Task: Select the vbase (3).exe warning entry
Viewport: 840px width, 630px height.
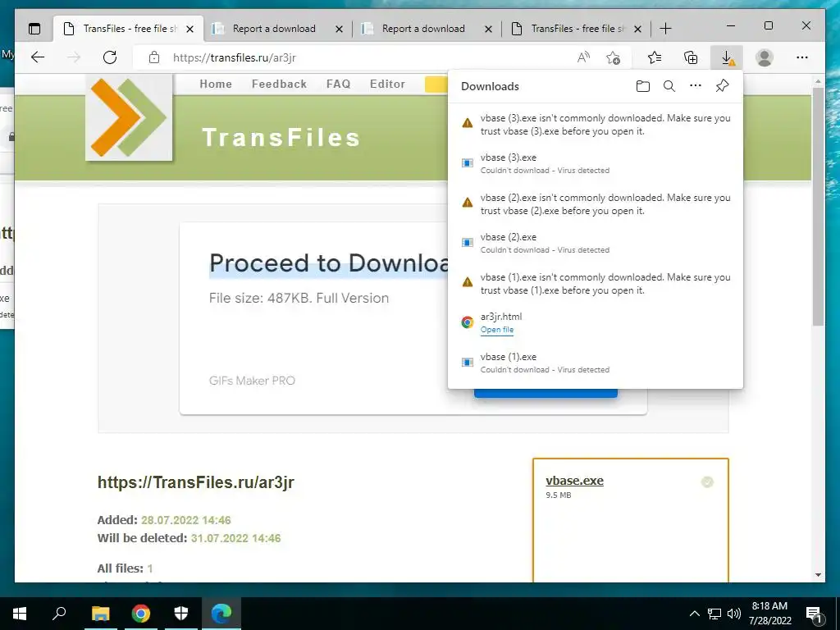Action: [596, 125]
